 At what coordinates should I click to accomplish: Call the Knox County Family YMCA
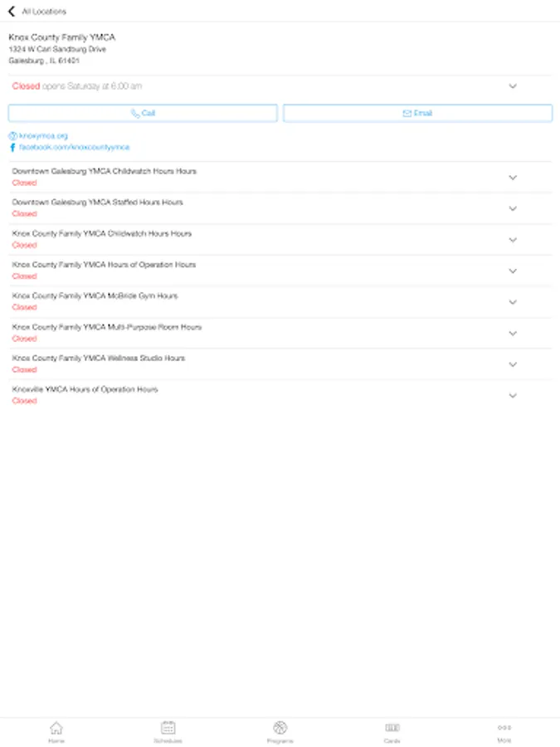(143, 113)
